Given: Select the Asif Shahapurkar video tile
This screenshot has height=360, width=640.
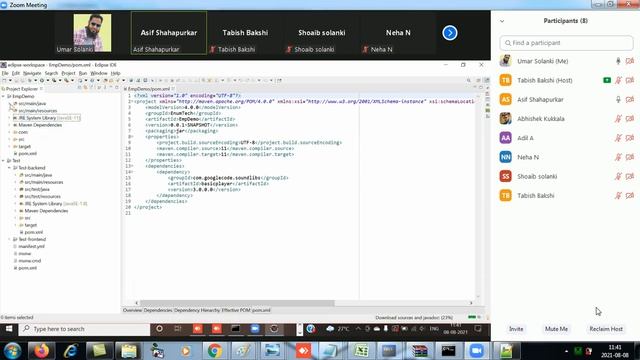Looking at the screenshot, I should pyautogui.click(x=169, y=33).
